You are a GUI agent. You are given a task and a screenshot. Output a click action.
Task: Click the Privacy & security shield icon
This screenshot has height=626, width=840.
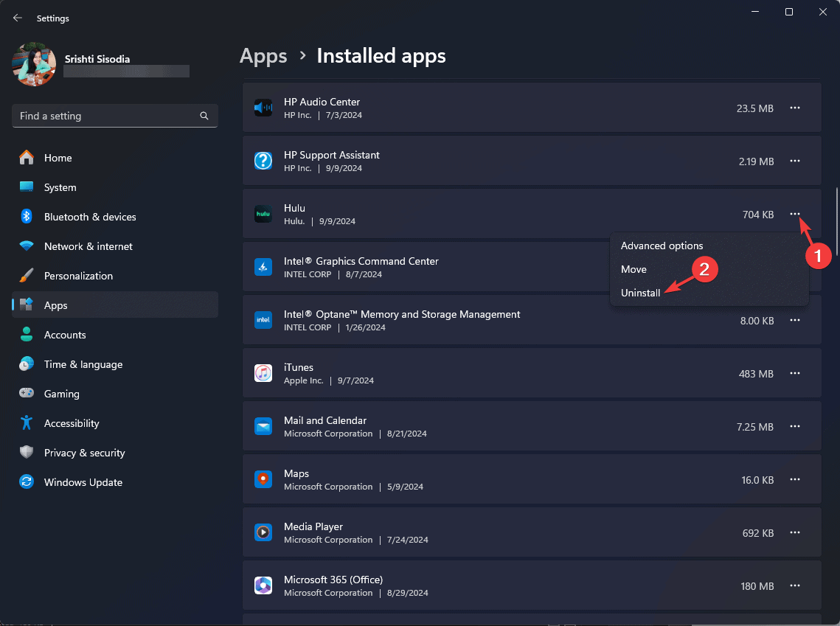coord(27,452)
